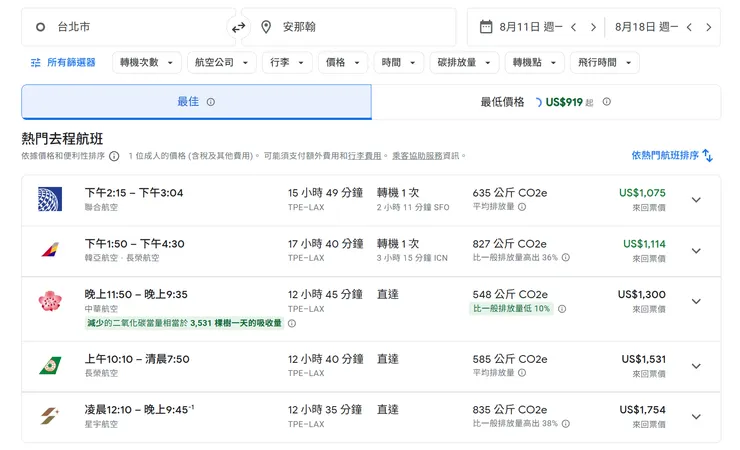Click the 台北市 origin input field
740x450 pixels.
coord(127,27)
